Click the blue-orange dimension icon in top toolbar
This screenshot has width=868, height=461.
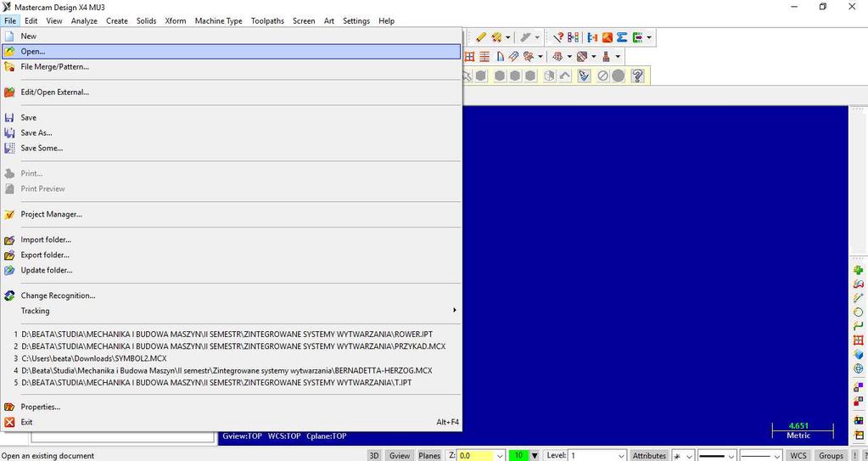tap(592, 37)
